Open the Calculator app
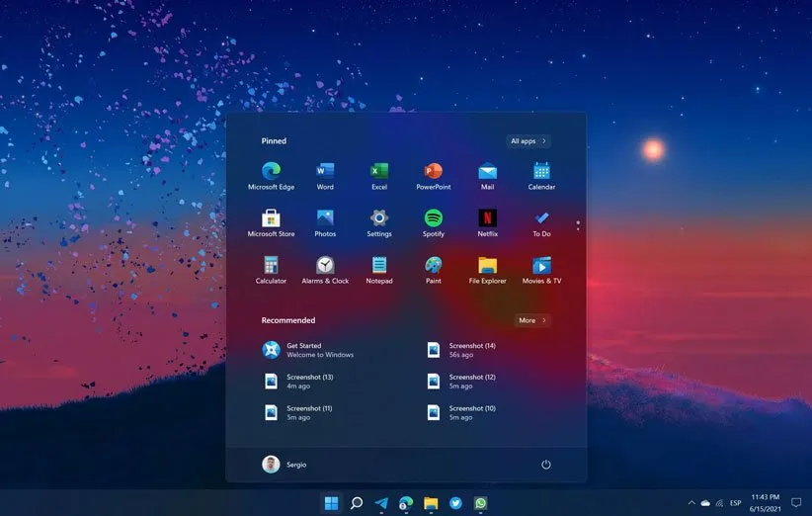The height and width of the screenshot is (516, 812). click(x=271, y=266)
